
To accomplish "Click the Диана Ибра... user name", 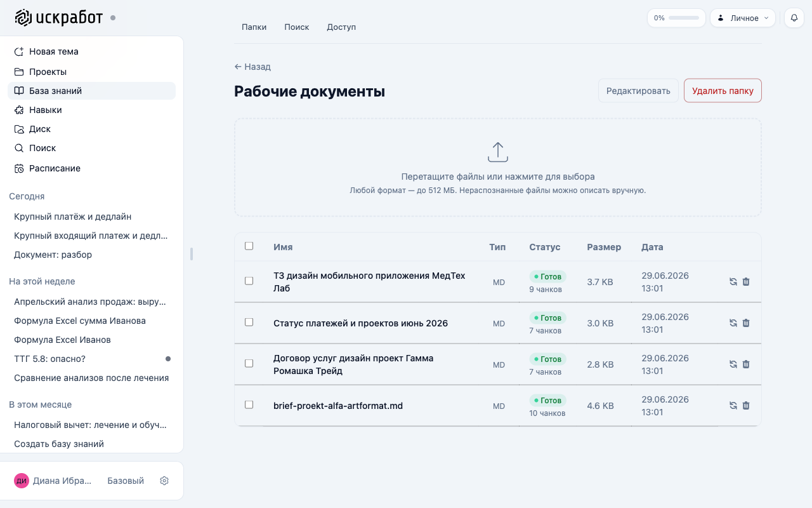I will (62, 481).
